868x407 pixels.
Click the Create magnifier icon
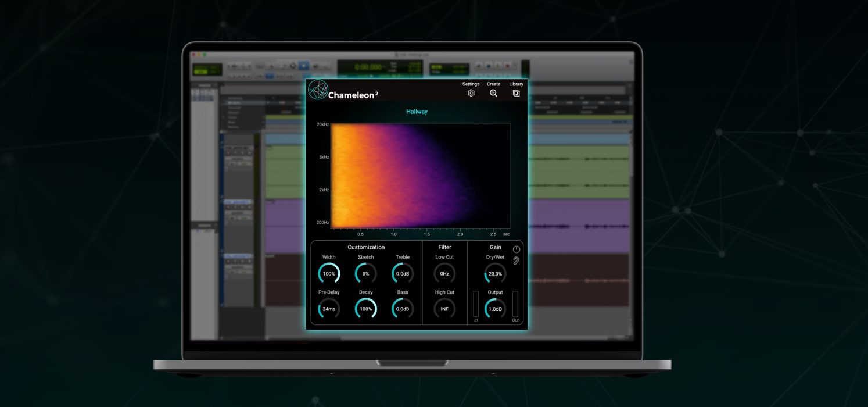pyautogui.click(x=493, y=93)
